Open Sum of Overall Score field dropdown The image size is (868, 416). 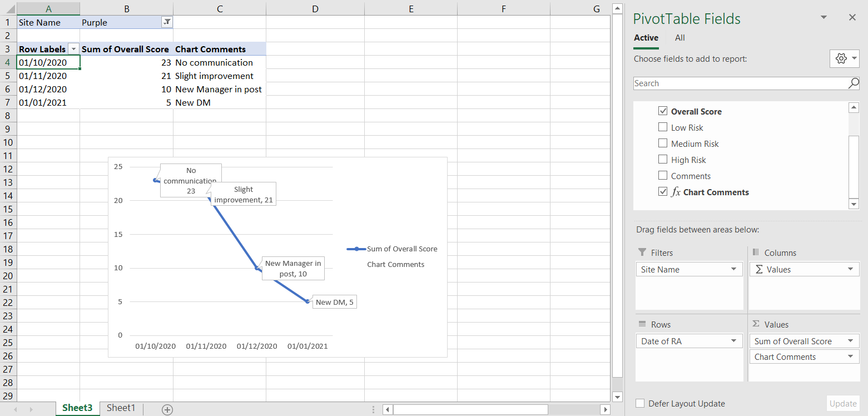(850, 341)
